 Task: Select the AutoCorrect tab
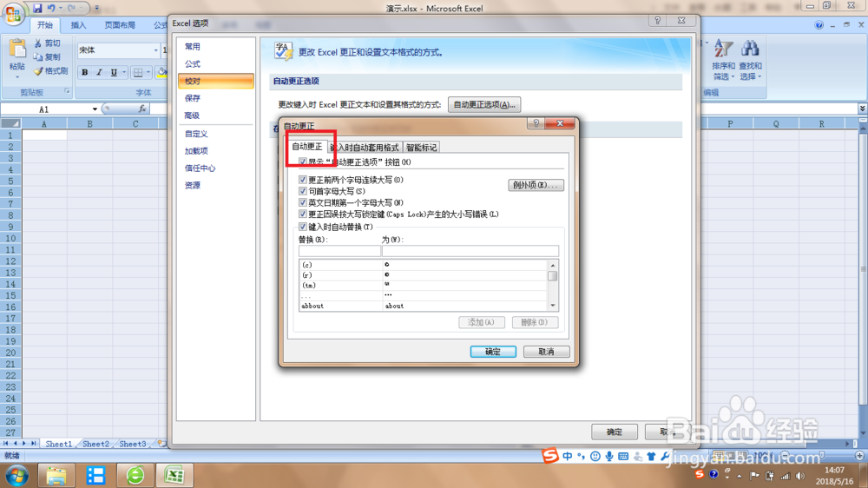(x=307, y=147)
